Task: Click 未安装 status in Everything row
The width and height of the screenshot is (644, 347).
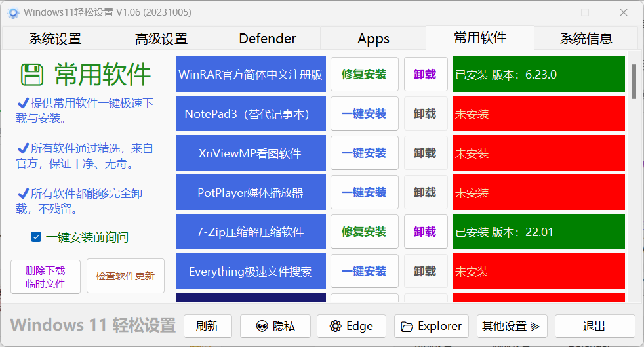Action: (x=538, y=272)
